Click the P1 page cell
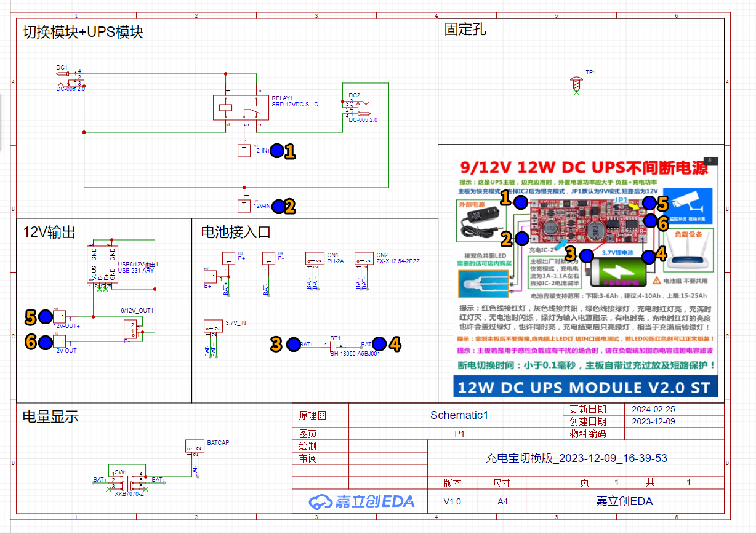 point(459,434)
